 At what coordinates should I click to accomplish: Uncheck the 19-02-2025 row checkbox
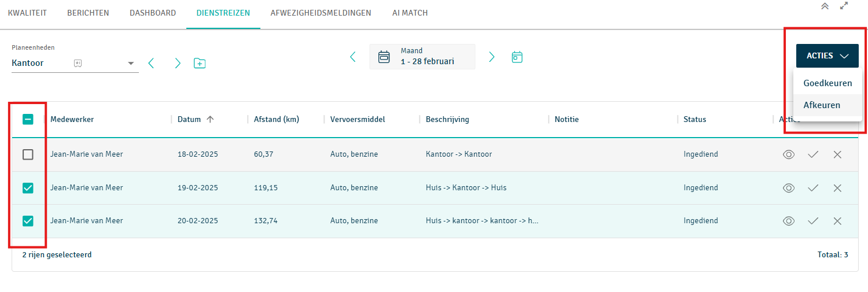coord(28,188)
